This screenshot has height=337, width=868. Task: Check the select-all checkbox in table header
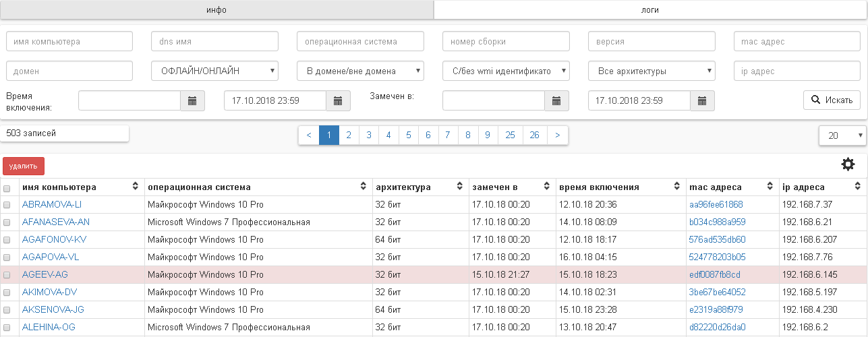[x=7, y=187]
